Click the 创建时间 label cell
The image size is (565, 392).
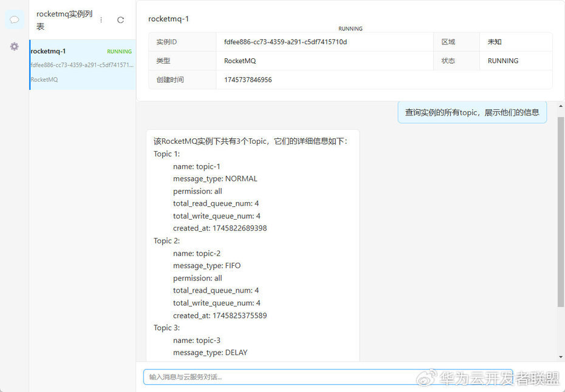point(182,79)
